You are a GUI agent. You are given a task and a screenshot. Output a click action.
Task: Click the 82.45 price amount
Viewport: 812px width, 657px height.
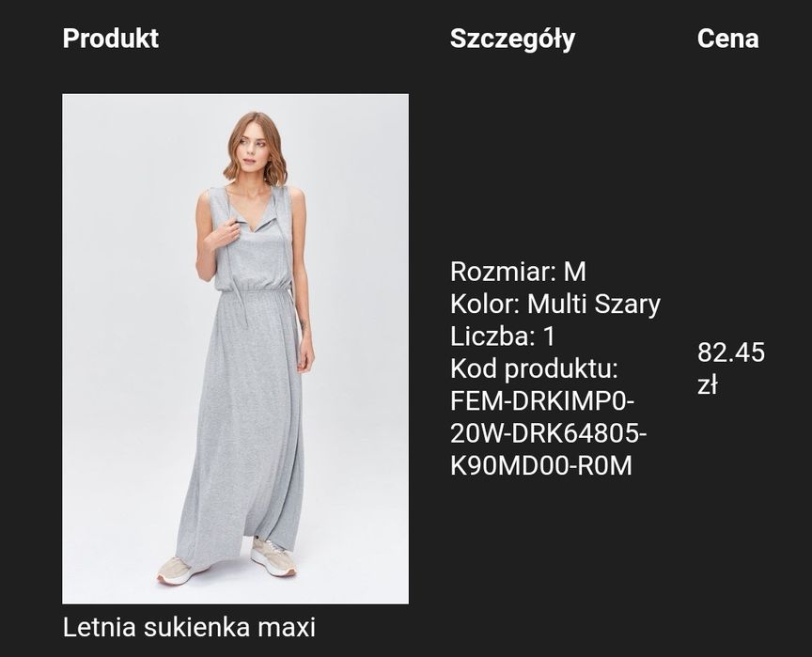[x=731, y=353]
